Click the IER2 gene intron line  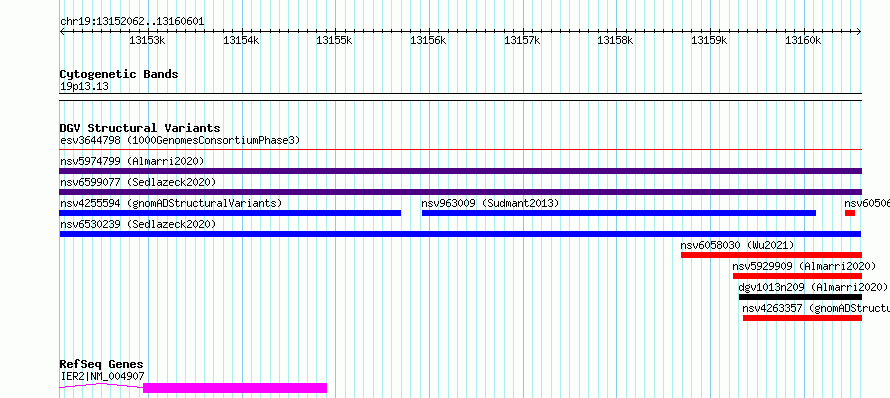point(101,386)
